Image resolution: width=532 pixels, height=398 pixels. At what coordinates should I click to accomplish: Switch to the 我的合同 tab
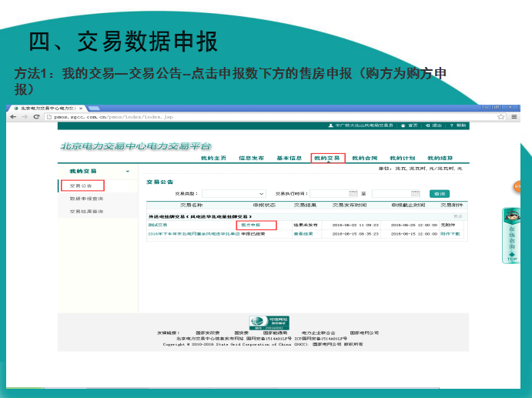(364, 158)
